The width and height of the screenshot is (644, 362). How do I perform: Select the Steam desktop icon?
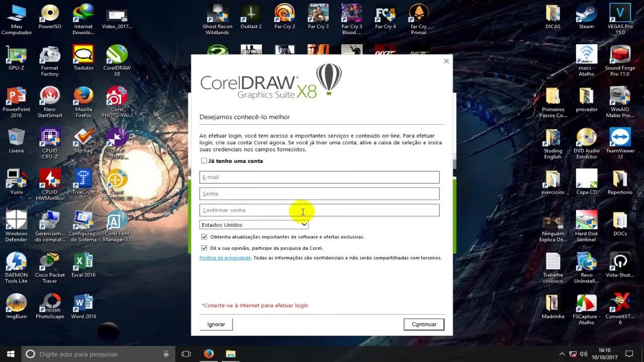(586, 17)
